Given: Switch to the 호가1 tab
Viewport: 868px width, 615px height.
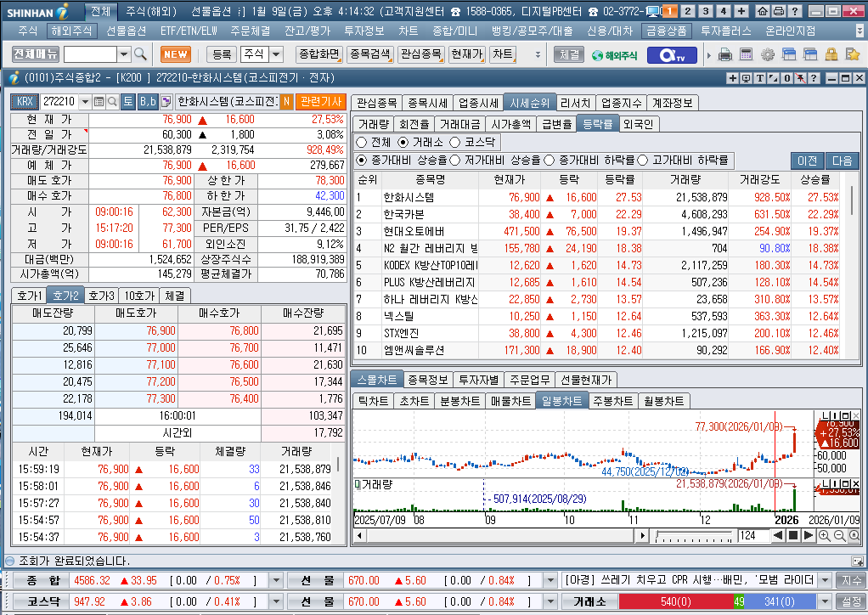Looking at the screenshot, I should (x=30, y=296).
